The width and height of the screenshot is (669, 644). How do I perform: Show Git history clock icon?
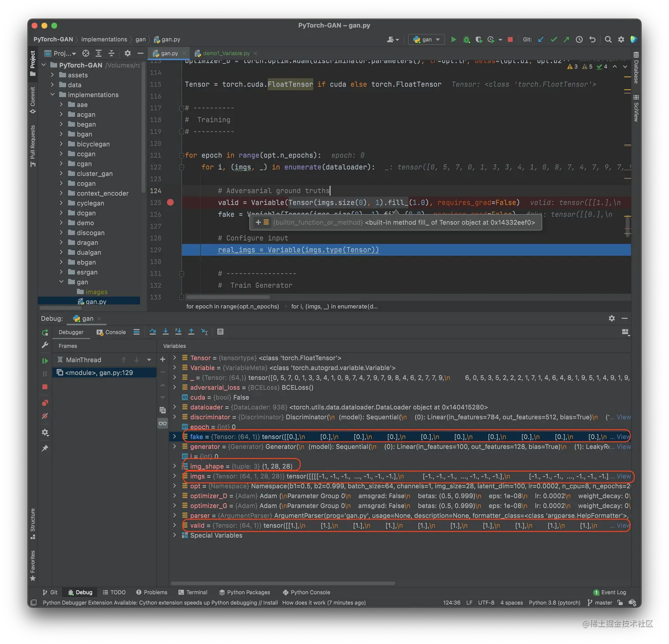tap(579, 39)
